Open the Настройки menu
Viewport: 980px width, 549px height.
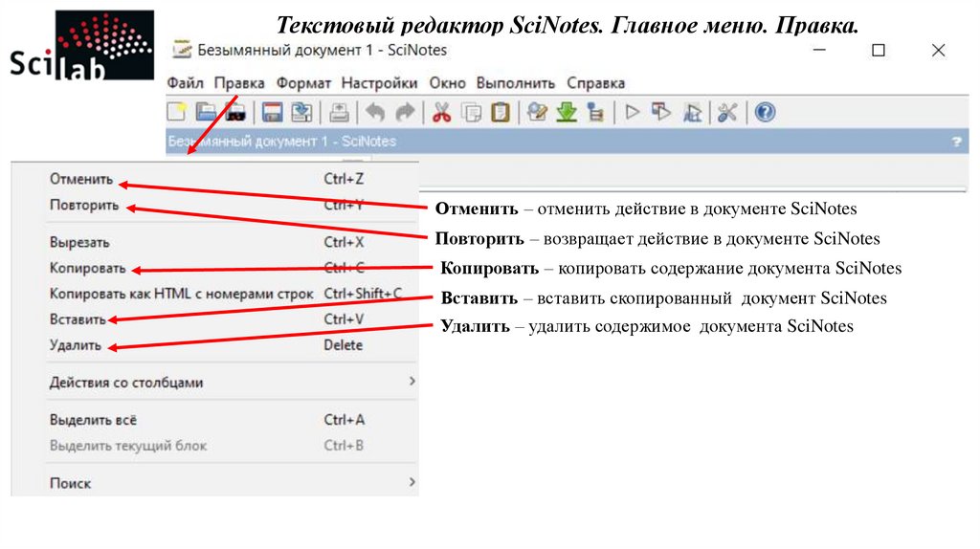[x=379, y=83]
